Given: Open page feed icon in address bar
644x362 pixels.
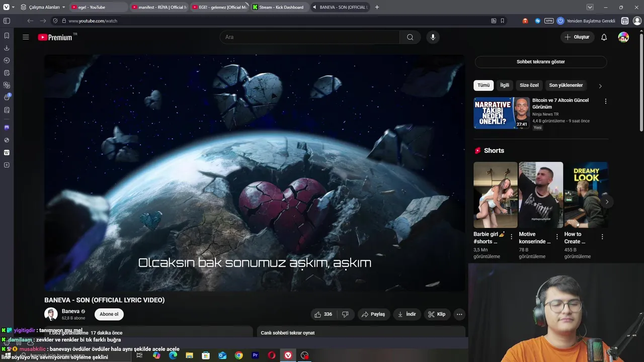Looking at the screenshot, I should click(494, 21).
